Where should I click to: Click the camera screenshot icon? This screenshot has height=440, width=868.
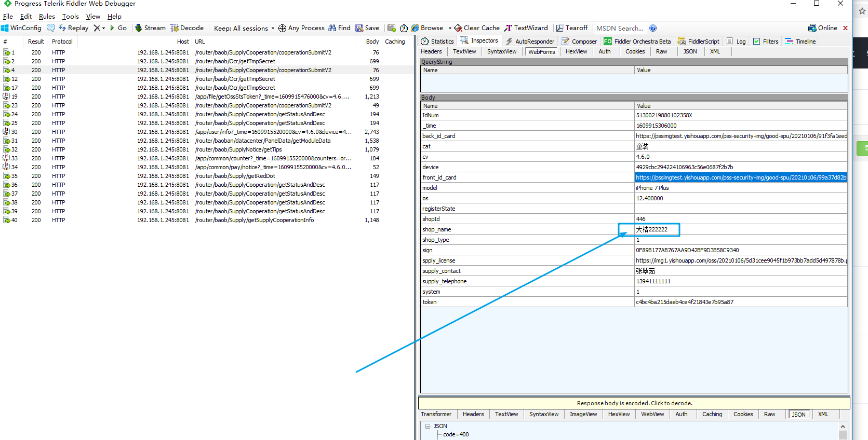click(392, 28)
